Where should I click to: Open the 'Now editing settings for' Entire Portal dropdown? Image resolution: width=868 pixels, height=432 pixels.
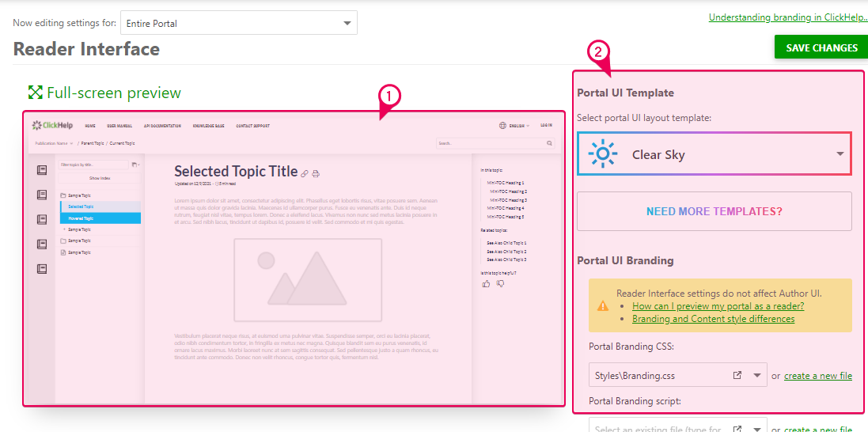pyautogui.click(x=239, y=23)
